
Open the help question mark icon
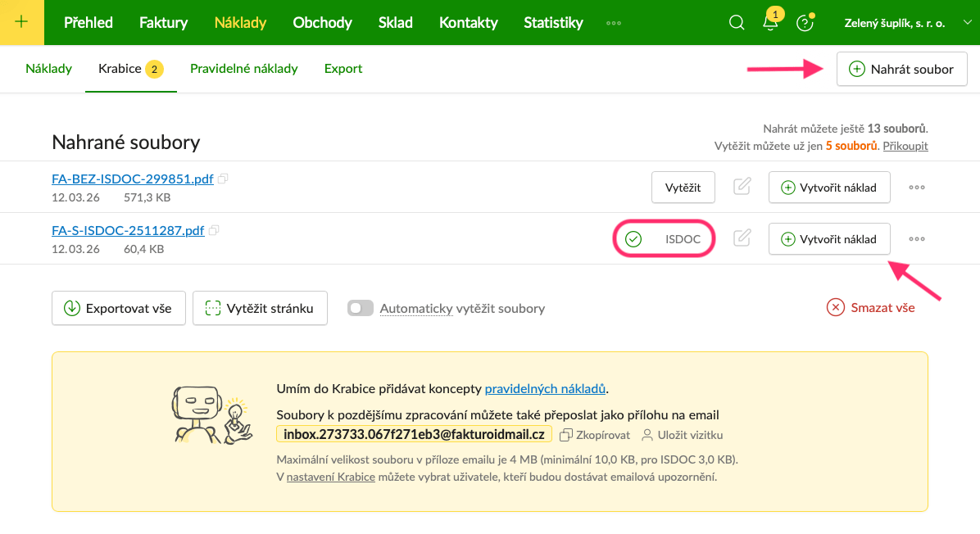[805, 23]
